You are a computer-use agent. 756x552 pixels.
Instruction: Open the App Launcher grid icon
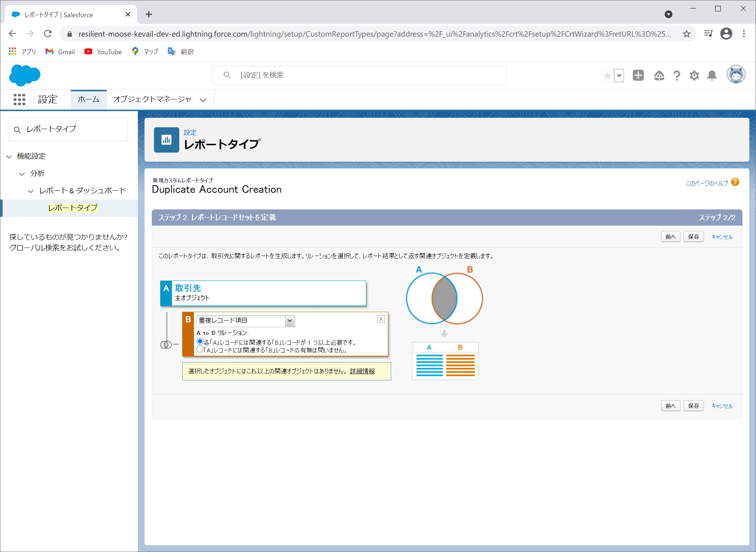[19, 99]
